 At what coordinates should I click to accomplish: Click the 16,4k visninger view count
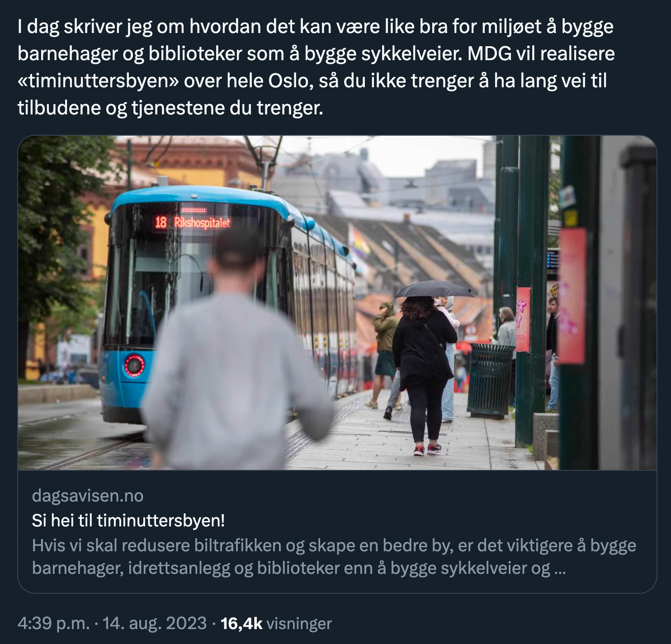[x=276, y=623]
